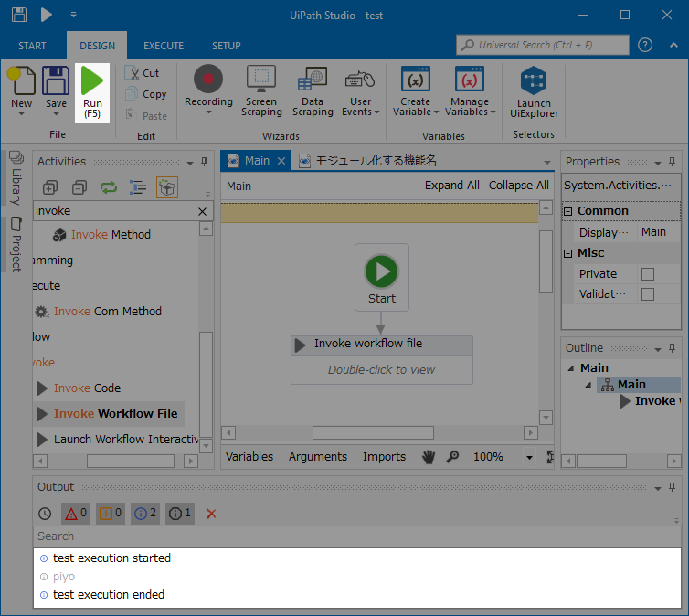Screen dimensions: 689x616
Task: Click Copy in the Edit group
Action: point(146,94)
